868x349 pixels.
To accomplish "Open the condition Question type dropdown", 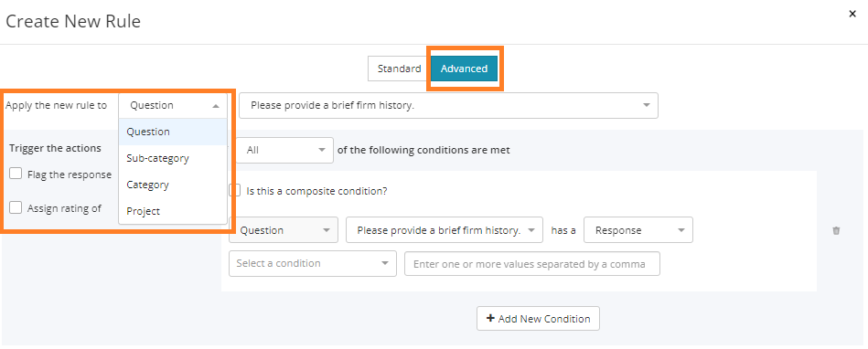I will click(x=284, y=230).
